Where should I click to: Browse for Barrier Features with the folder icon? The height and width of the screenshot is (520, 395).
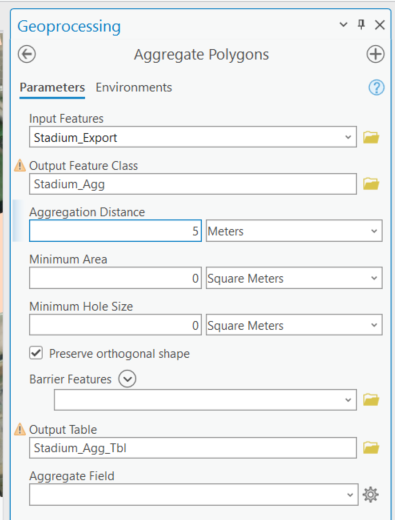(x=371, y=399)
